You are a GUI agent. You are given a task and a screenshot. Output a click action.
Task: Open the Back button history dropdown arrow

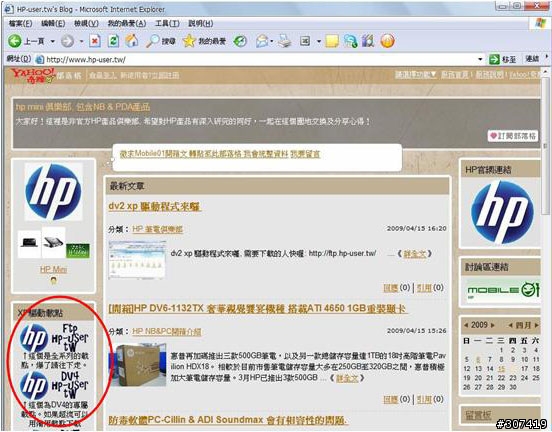tap(52, 42)
